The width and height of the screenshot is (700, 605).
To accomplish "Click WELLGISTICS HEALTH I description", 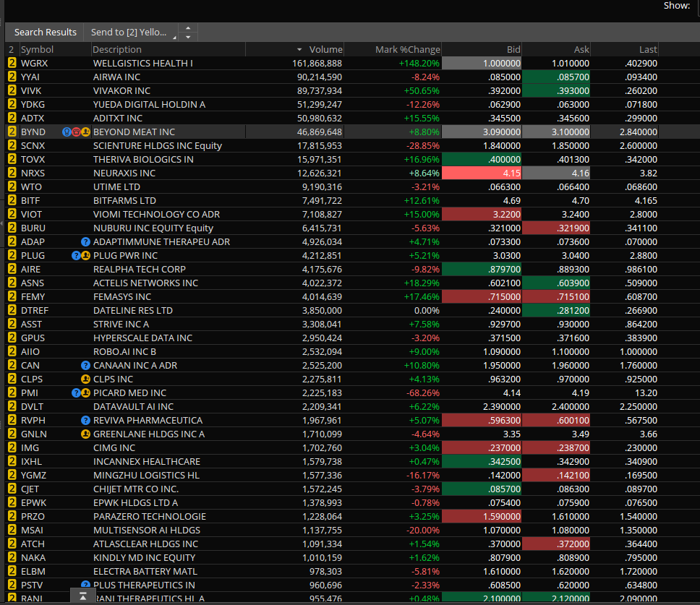I will pyautogui.click(x=143, y=64).
